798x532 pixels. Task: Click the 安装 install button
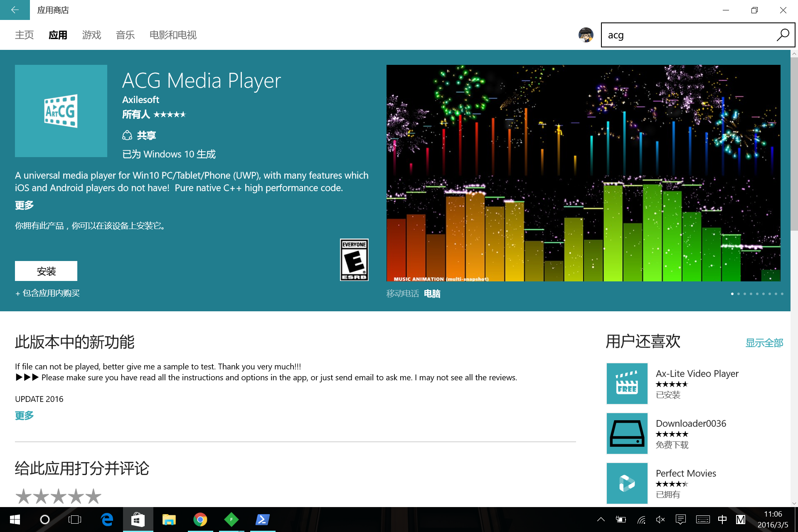click(x=46, y=271)
